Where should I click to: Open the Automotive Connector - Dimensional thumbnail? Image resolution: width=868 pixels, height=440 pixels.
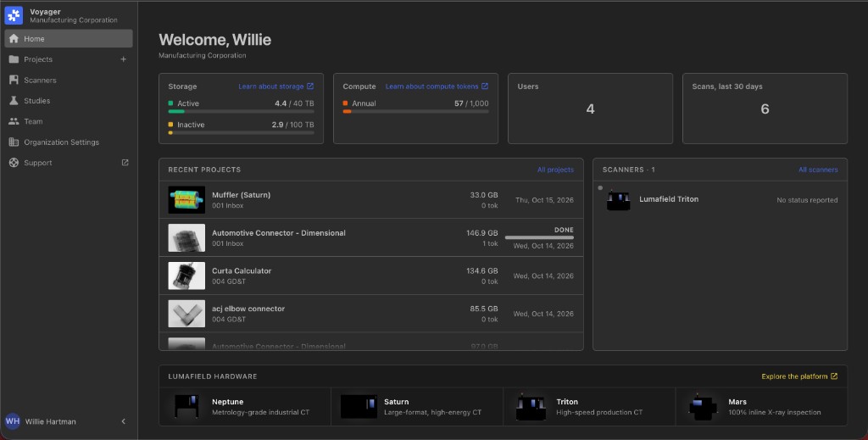(186, 237)
